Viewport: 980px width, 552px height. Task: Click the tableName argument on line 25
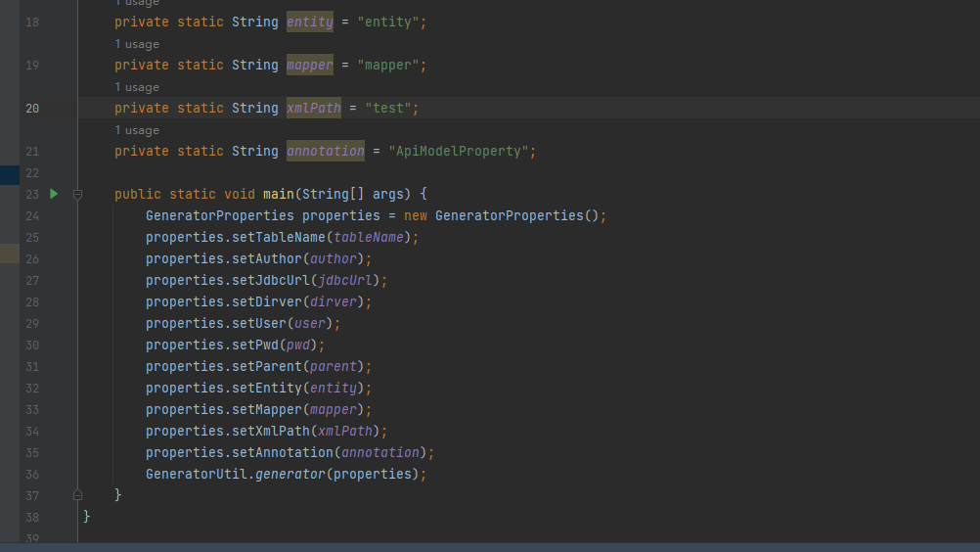[x=369, y=238]
